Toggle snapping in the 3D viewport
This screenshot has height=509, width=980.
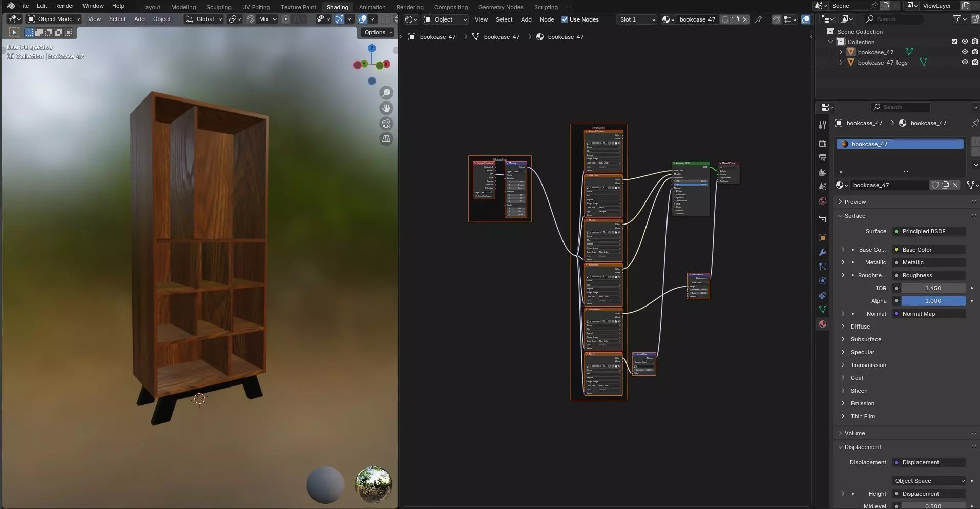pos(251,19)
